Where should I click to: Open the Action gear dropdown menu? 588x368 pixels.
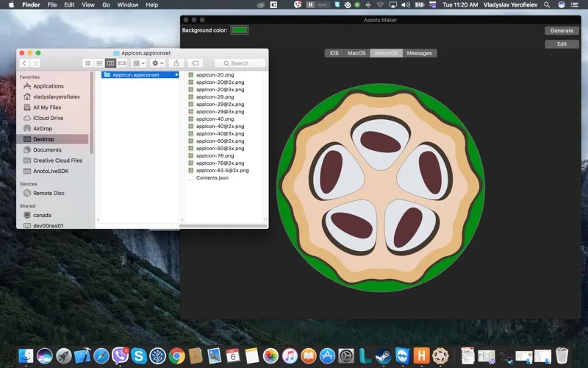tap(157, 63)
